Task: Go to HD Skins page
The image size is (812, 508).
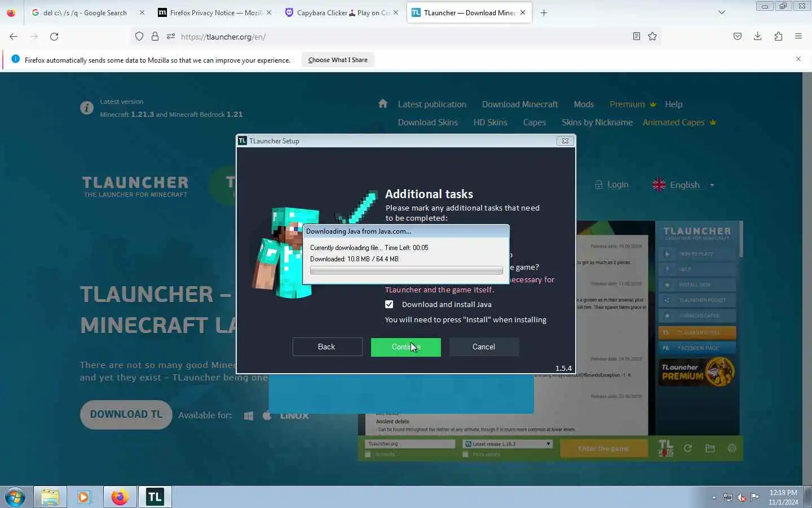Action: 490,122
